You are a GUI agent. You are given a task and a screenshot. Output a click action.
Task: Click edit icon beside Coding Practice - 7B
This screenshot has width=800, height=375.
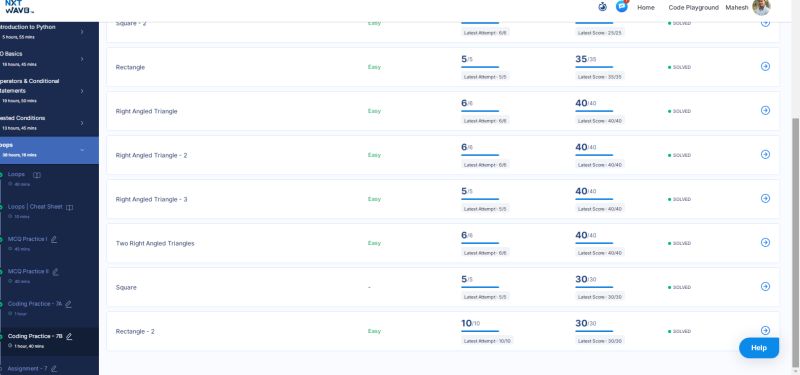click(x=69, y=337)
